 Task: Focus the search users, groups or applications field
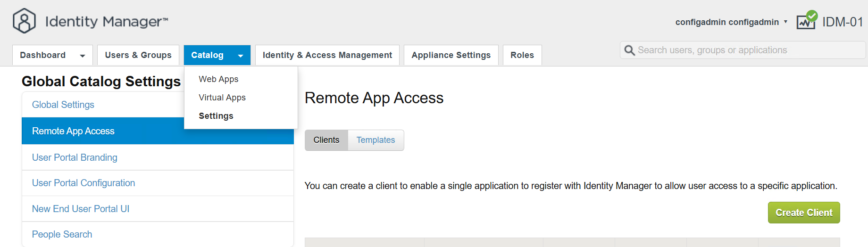pyautogui.click(x=748, y=50)
